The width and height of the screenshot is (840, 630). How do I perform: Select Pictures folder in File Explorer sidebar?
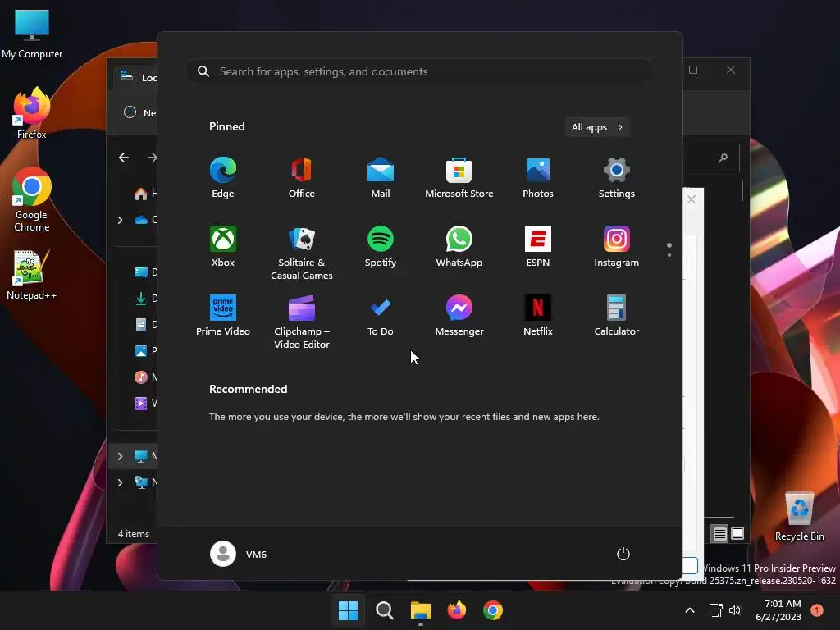[x=144, y=351]
